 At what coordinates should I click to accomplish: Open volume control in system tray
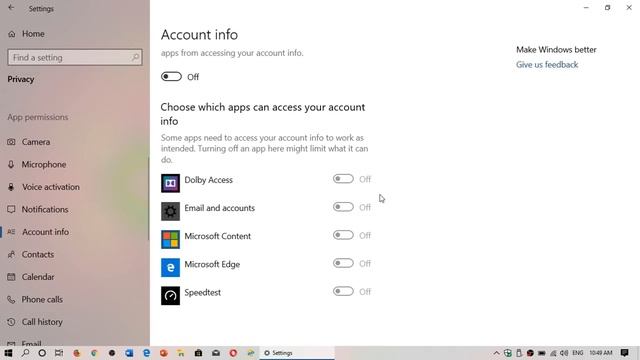pos(564,353)
